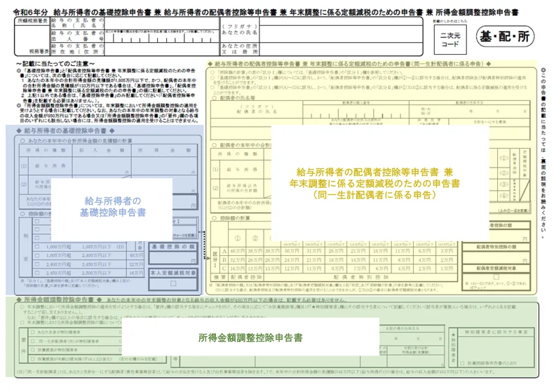Click 1万円 in row C

point(447,269)
